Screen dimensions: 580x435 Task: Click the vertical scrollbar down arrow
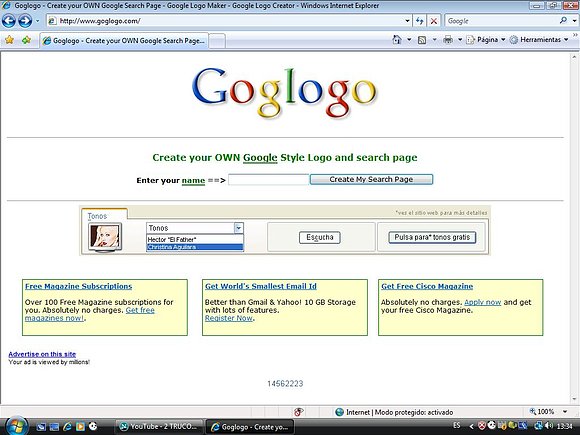[x=574, y=399]
